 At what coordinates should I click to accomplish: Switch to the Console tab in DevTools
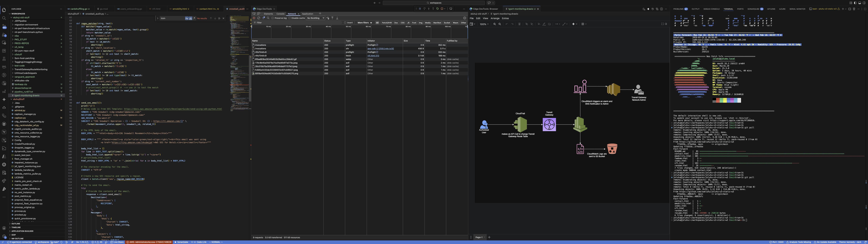tap(280, 14)
